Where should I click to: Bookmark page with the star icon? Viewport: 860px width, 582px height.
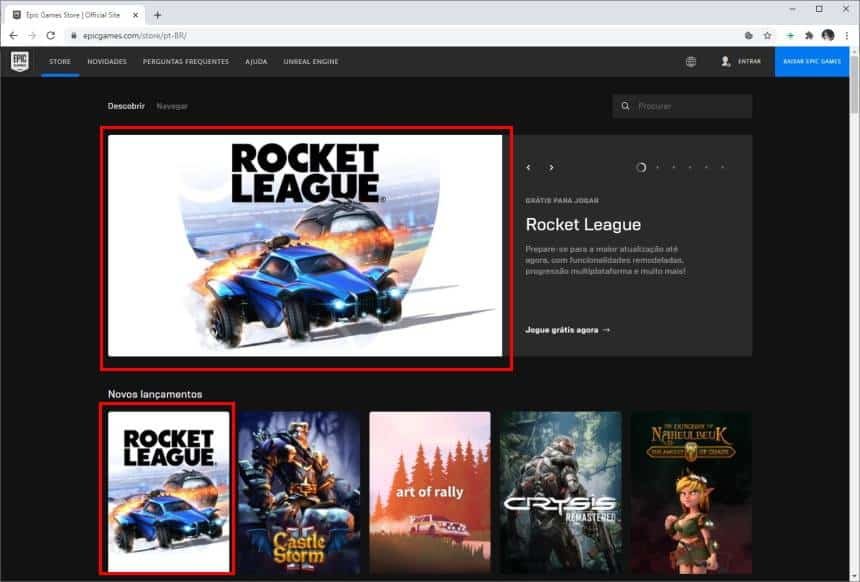(x=767, y=36)
